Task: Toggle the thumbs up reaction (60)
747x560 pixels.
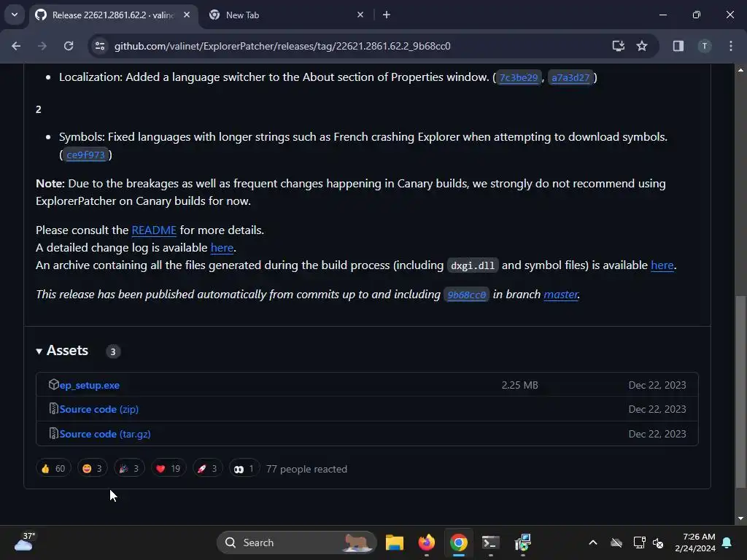Action: [x=53, y=469]
